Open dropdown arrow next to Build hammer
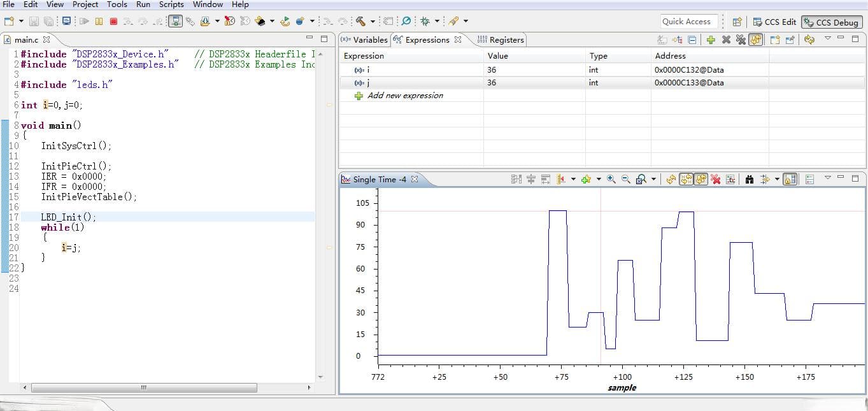868x411 pixels. coord(373,21)
